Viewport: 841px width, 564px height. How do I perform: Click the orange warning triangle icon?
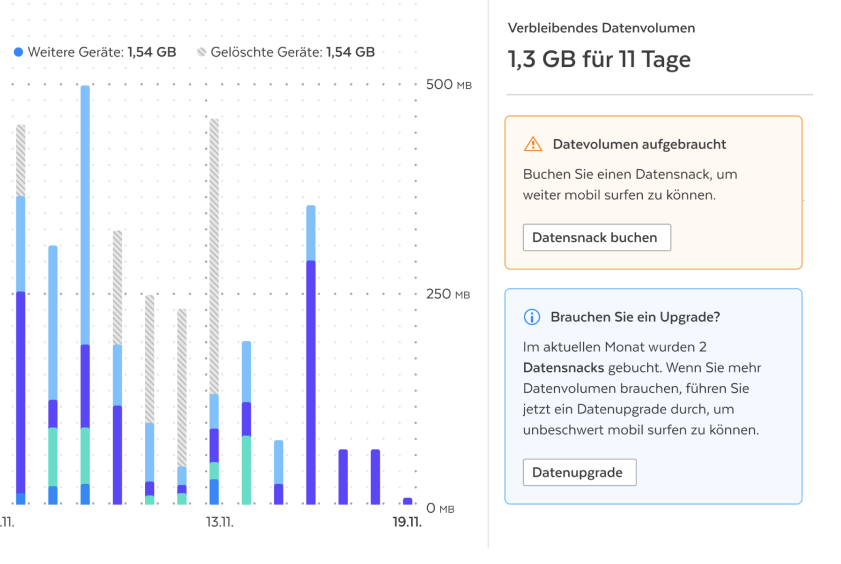pos(533,145)
